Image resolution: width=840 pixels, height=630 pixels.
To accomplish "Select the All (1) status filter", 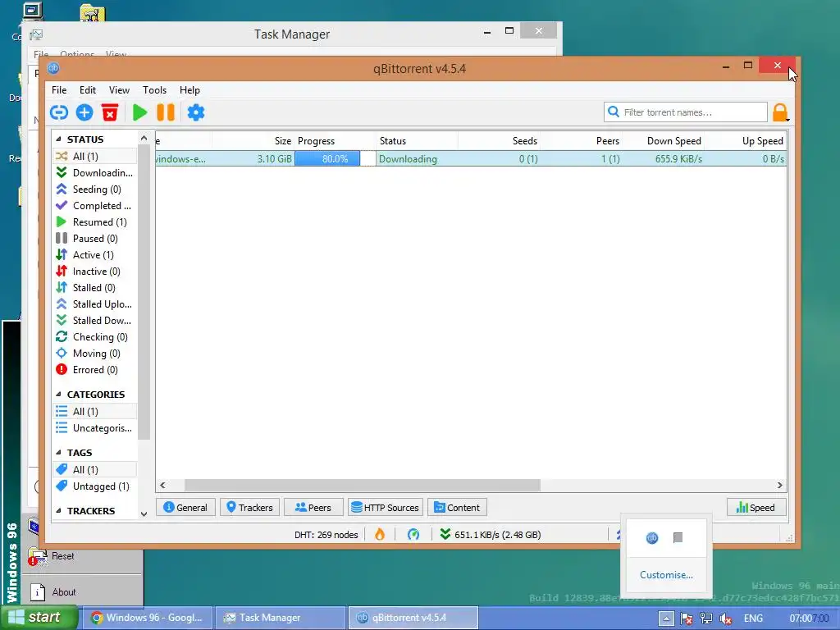I will click(95, 156).
